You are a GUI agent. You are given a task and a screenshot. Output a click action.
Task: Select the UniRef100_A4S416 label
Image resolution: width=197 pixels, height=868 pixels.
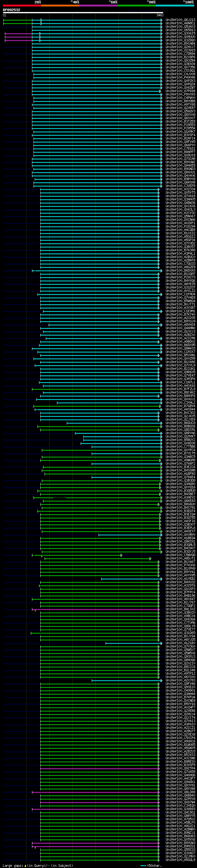[180, 386]
